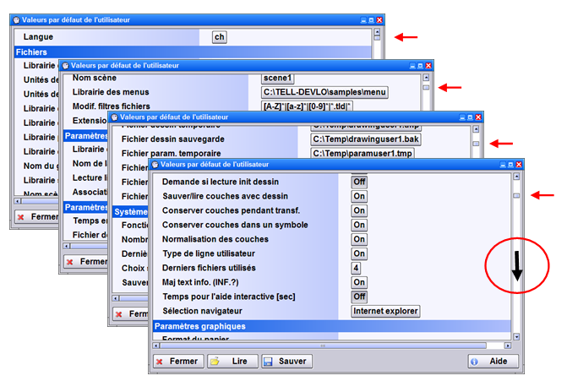Select the 'Paramètres graphiques' section header
This screenshot has height=392, width=567.
(331, 325)
